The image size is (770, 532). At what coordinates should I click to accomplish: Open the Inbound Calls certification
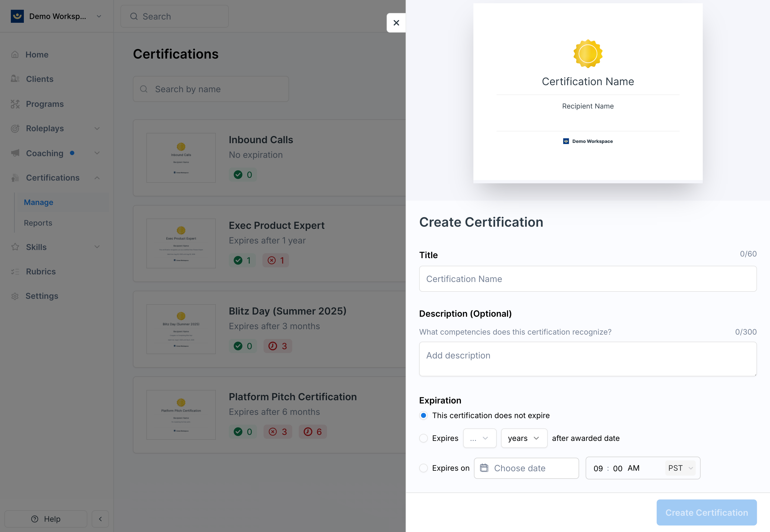point(261,140)
